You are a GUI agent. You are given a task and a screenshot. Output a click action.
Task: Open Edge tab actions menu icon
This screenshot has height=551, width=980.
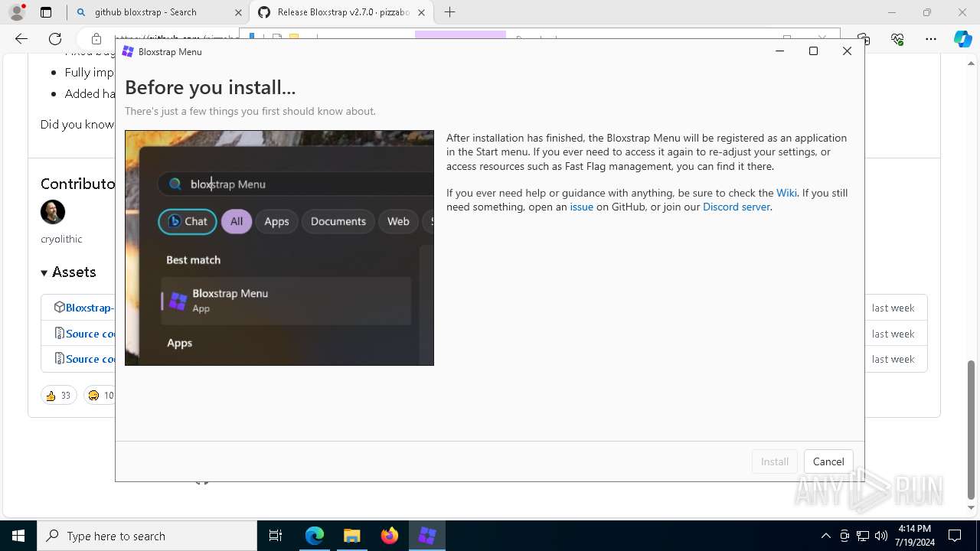pos(46,12)
